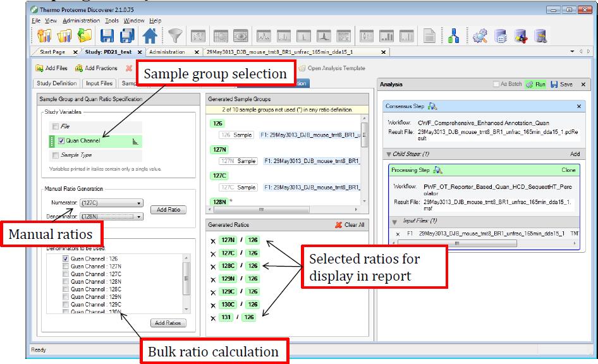This screenshot has width=598, height=364.
Task: Click the Add Files icon
Action: pos(40,68)
